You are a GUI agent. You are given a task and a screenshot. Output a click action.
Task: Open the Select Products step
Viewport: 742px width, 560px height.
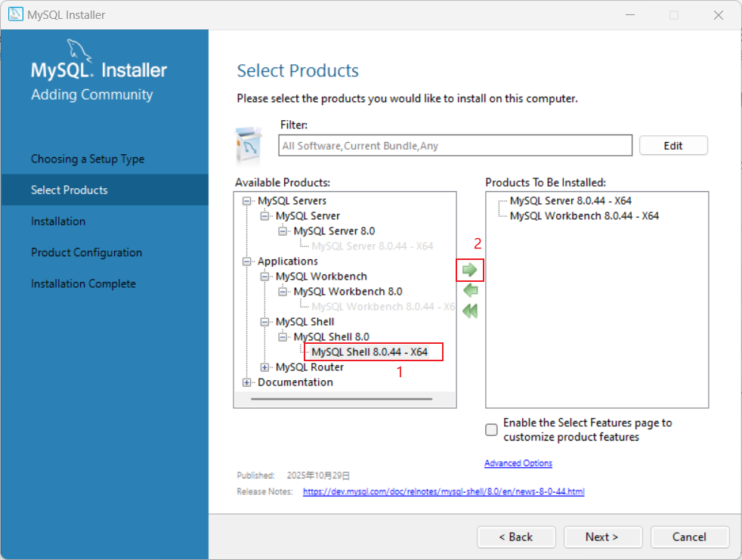[x=104, y=190]
